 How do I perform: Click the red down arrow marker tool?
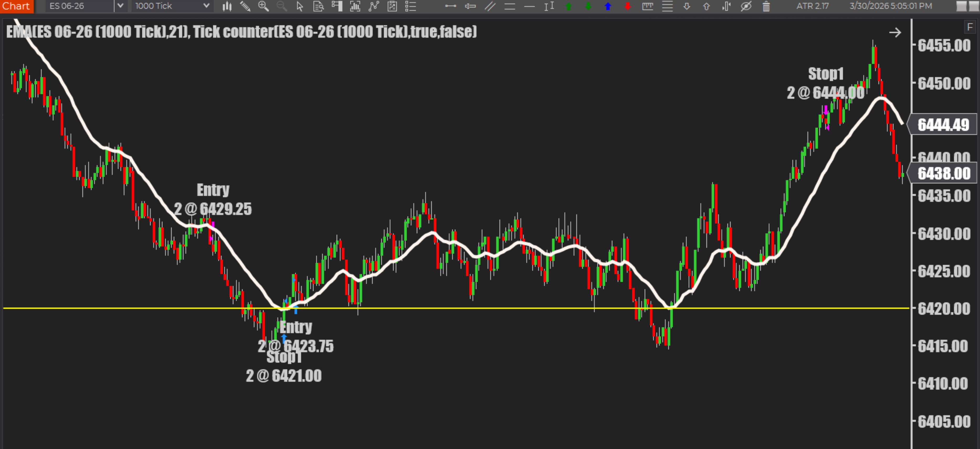pos(628,6)
